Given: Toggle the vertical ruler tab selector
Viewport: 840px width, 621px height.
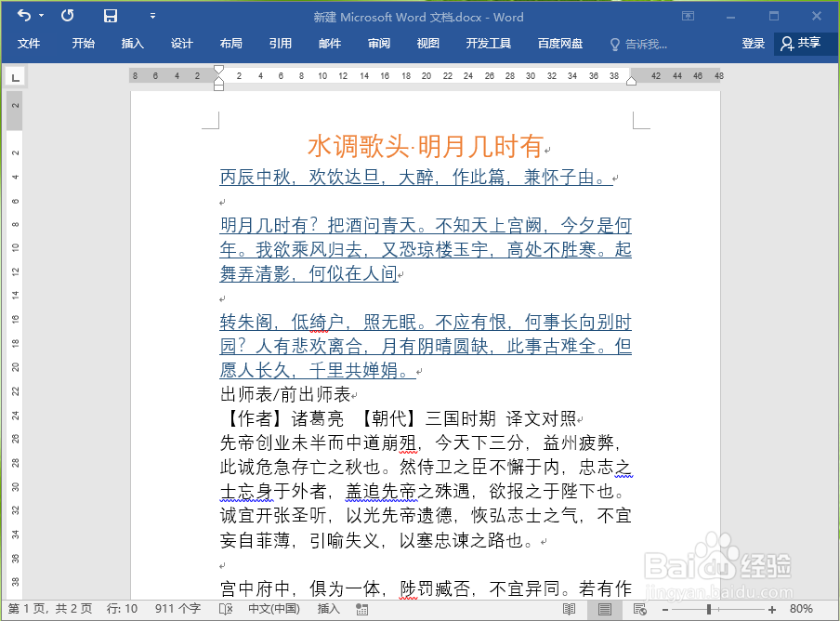Looking at the screenshot, I should (x=14, y=75).
